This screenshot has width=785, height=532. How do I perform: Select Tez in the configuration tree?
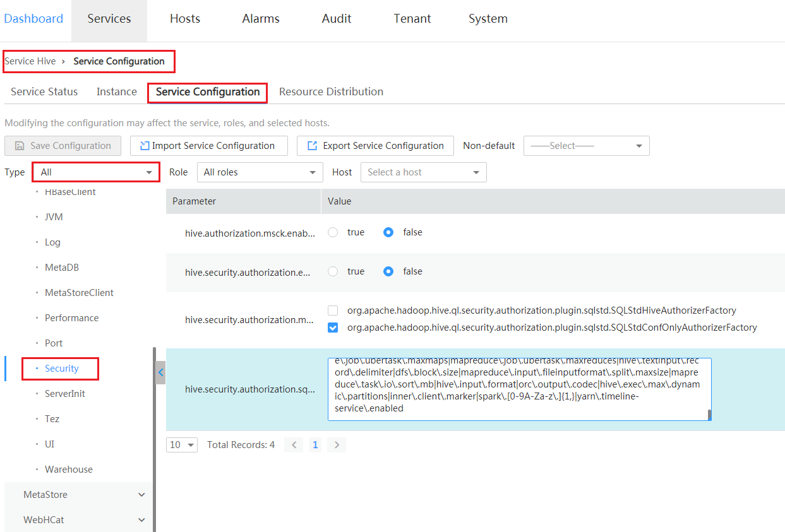pos(52,419)
